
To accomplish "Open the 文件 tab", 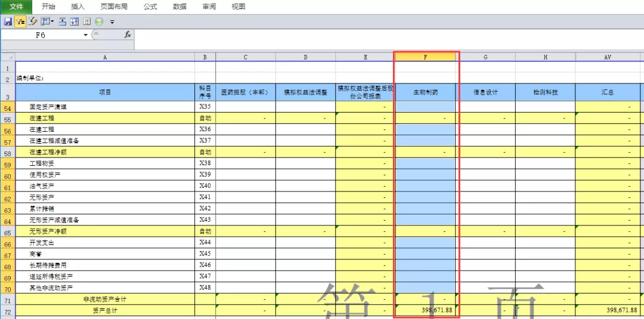I will click(16, 7).
